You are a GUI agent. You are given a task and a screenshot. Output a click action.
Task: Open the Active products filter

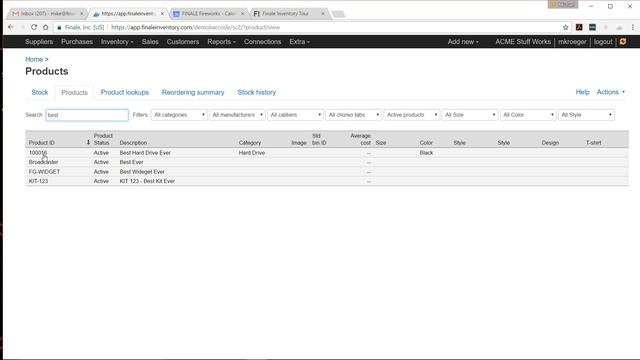(x=411, y=115)
